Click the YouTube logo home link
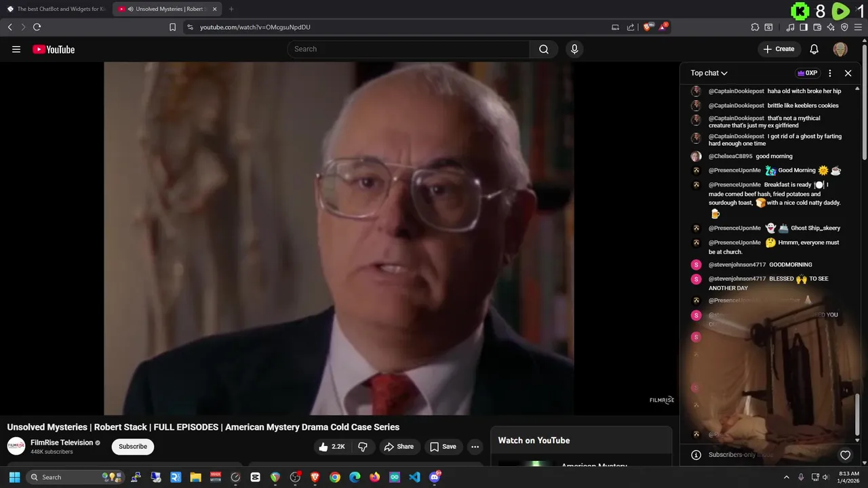868x488 pixels. coord(54,49)
